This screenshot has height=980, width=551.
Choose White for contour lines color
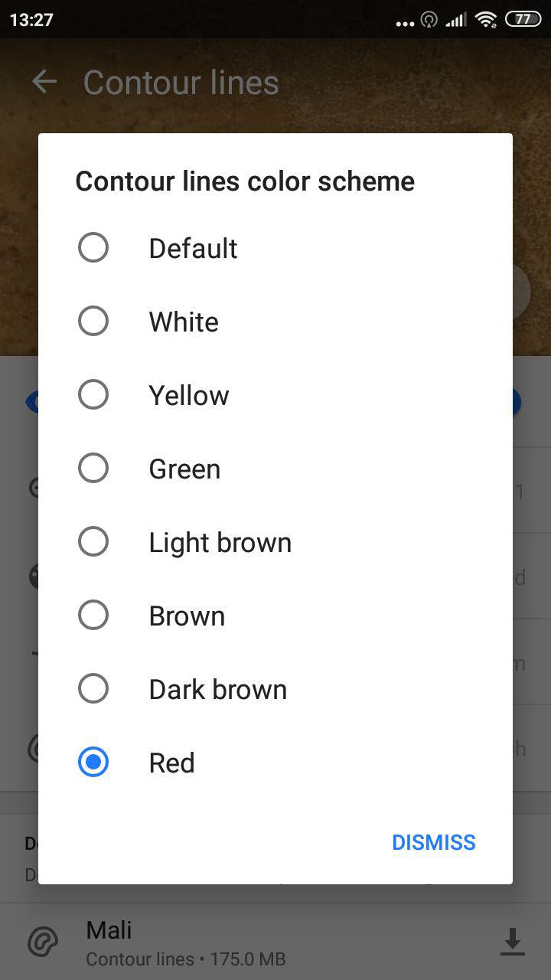(x=93, y=322)
